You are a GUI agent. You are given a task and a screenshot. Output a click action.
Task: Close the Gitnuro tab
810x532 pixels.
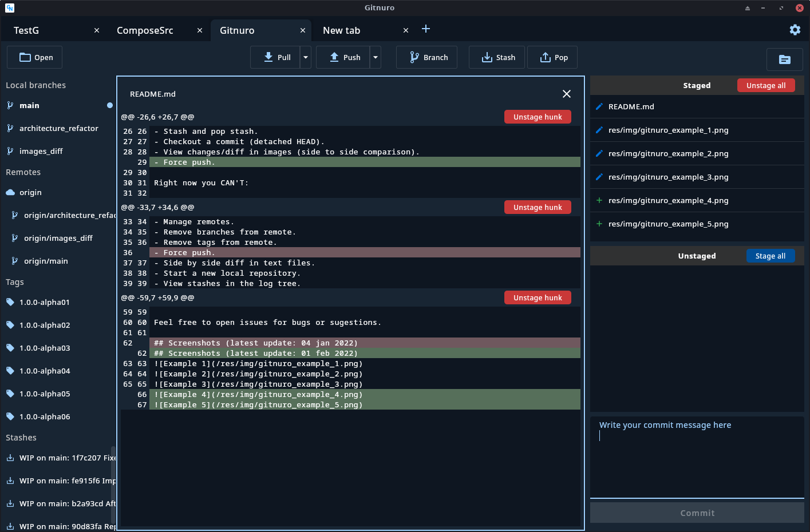(x=303, y=30)
